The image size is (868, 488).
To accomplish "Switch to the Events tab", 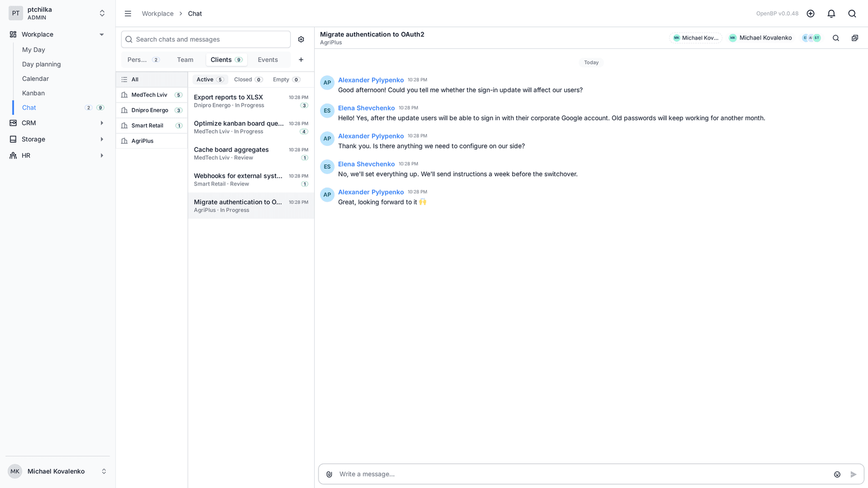I will pos(268,60).
